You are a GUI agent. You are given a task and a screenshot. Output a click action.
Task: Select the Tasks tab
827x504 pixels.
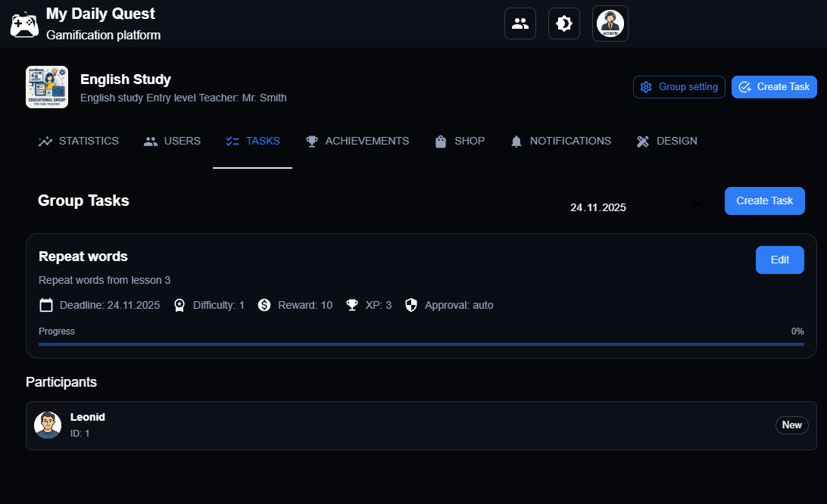pos(253,142)
